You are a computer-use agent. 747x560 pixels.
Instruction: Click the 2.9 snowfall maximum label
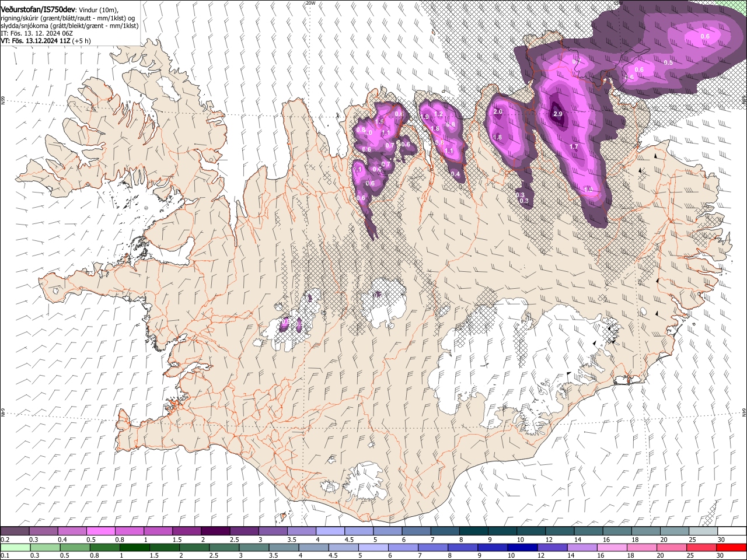coord(557,114)
